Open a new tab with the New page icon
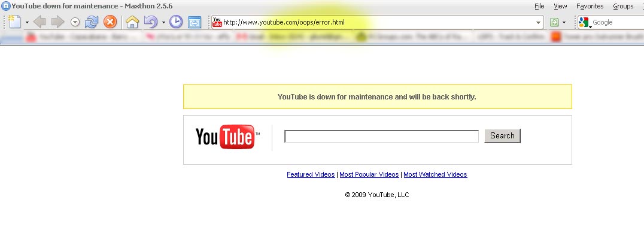The height and width of the screenshot is (245, 644). tap(14, 22)
